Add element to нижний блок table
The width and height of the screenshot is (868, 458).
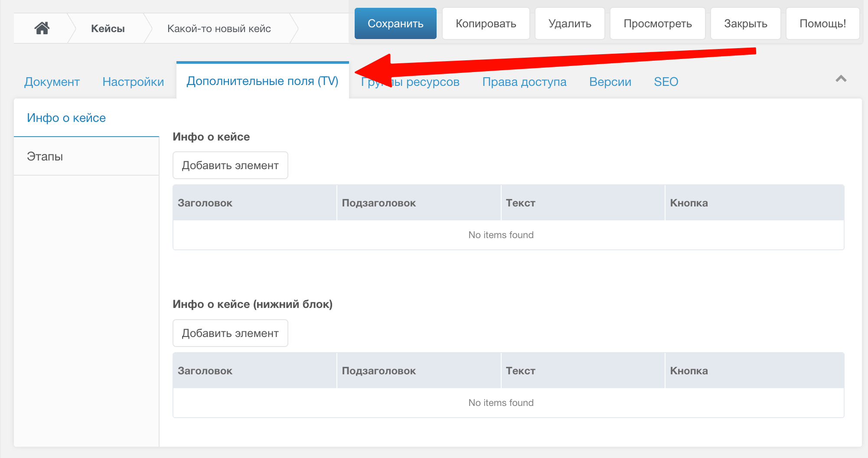(230, 333)
